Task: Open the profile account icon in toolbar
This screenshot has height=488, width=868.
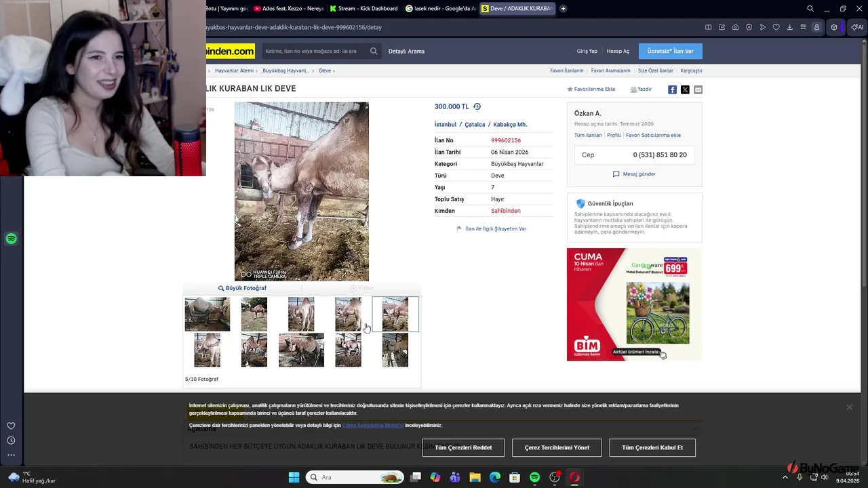Action: (x=816, y=27)
